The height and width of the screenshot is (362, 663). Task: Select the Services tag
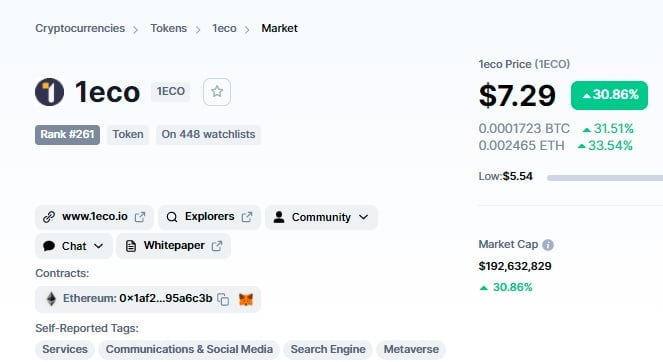coord(65,349)
